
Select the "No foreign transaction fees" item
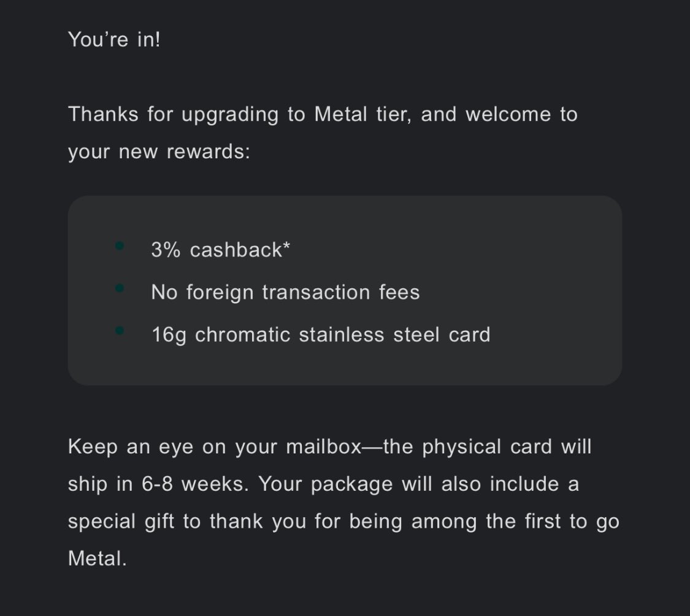tap(285, 293)
